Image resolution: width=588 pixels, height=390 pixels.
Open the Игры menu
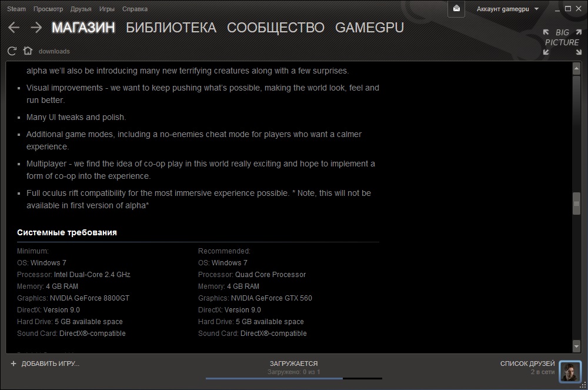click(107, 9)
